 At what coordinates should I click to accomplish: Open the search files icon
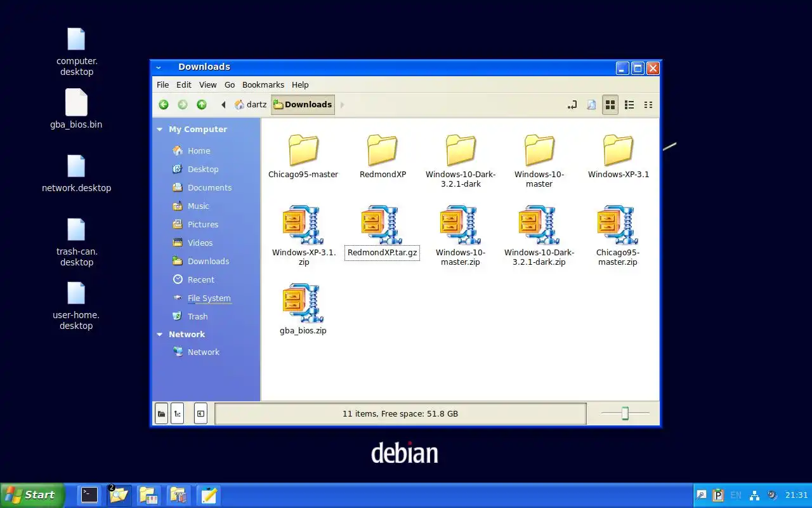[591, 105]
